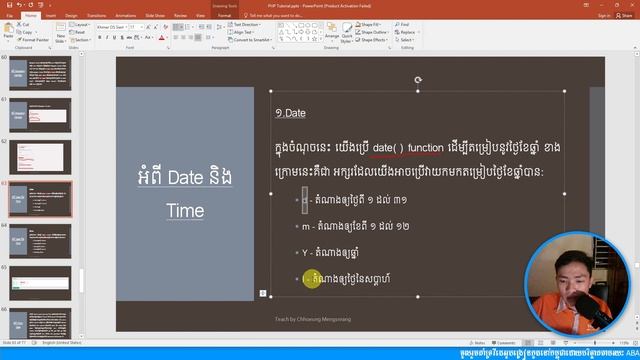
Task: Toggle the Notes pane in status bar
Action: (x=477, y=343)
